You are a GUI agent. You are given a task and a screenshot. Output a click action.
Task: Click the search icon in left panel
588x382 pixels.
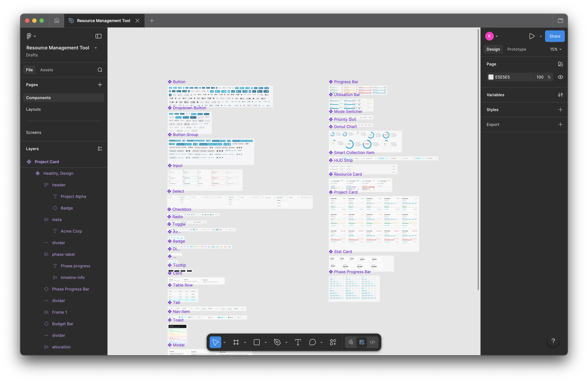(x=100, y=70)
